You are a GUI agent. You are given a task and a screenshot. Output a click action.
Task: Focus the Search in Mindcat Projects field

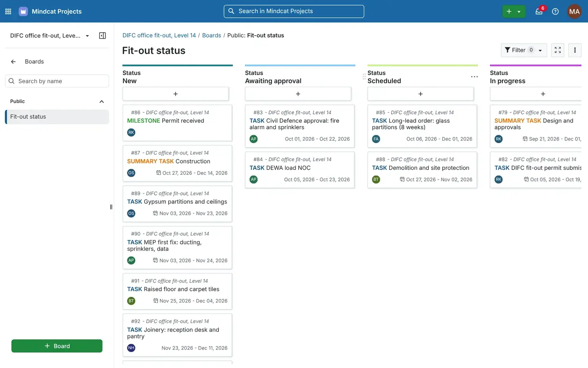click(294, 11)
